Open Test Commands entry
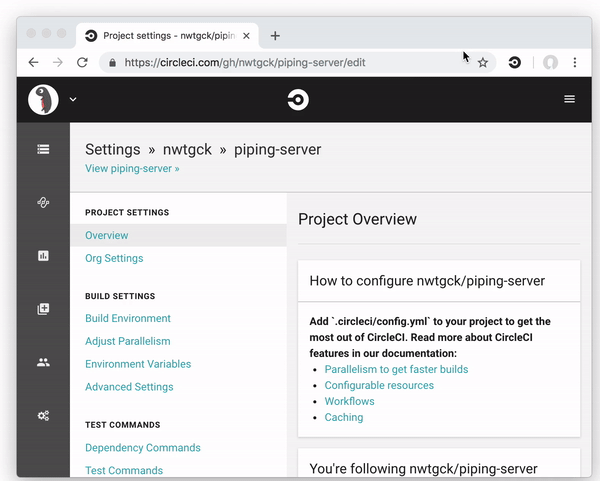This screenshot has width=600, height=481. pyautogui.click(x=124, y=470)
